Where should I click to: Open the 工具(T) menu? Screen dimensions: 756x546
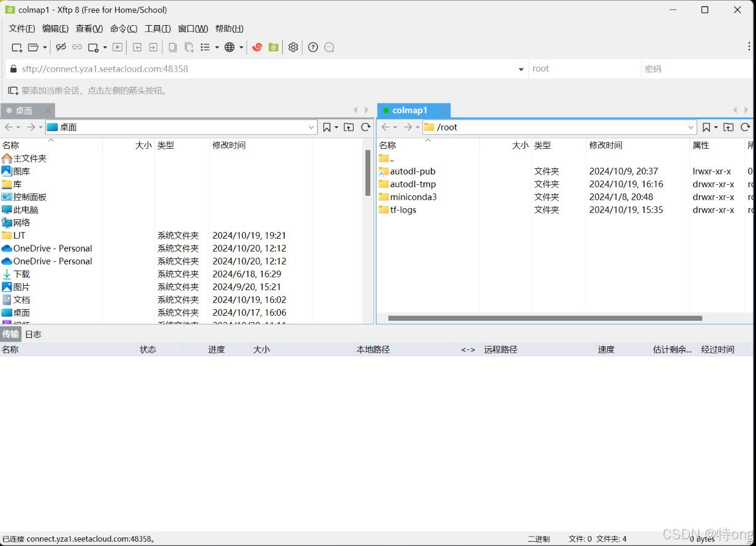click(156, 28)
